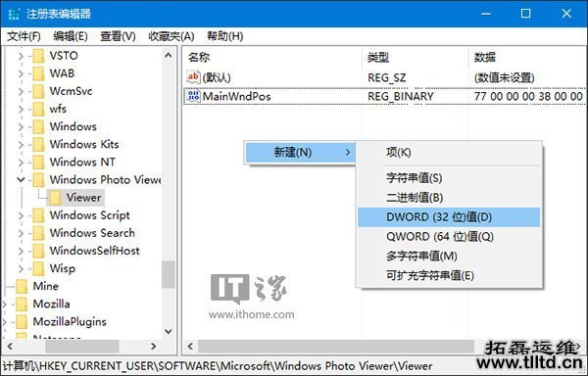Open the 查看(V) menu
Screen dimensions: 588x376
[x=118, y=36]
